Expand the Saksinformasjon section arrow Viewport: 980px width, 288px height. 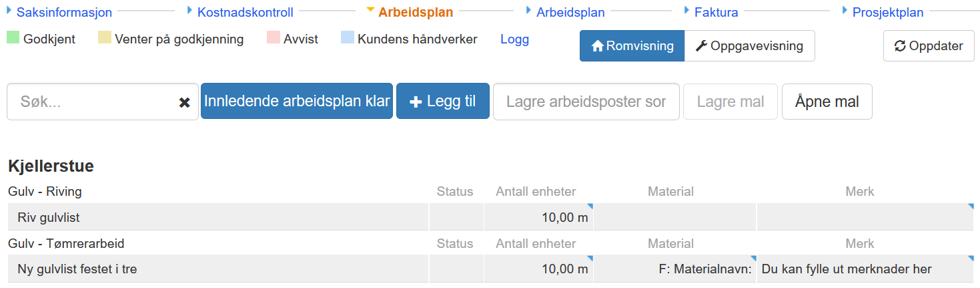(9, 11)
